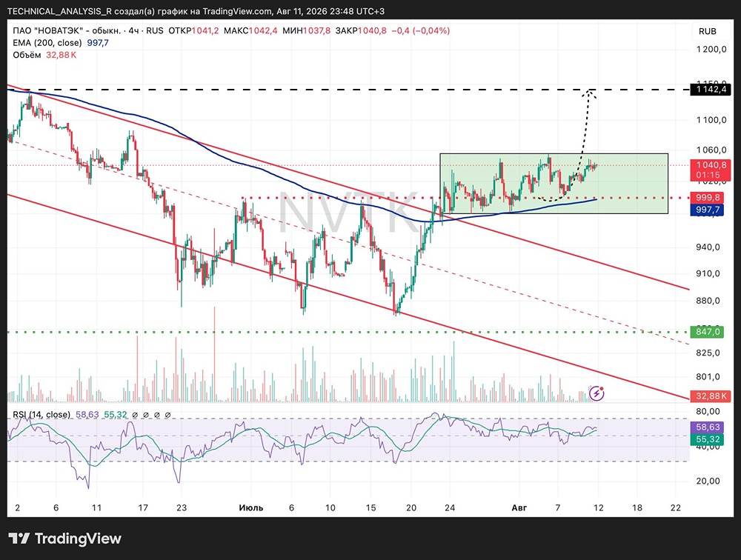Viewport: 741px width, 560px height.
Task: Click the −0,4 (−0,04%) change value
Action: coord(421,30)
